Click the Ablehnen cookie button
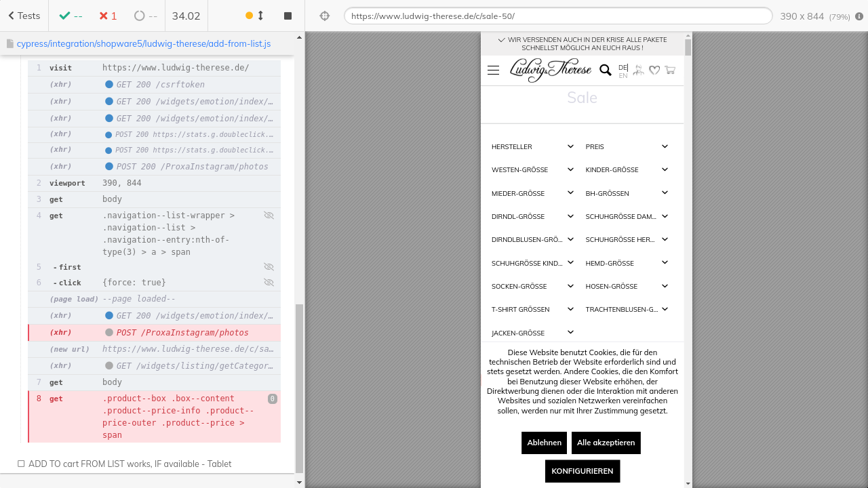 [544, 443]
